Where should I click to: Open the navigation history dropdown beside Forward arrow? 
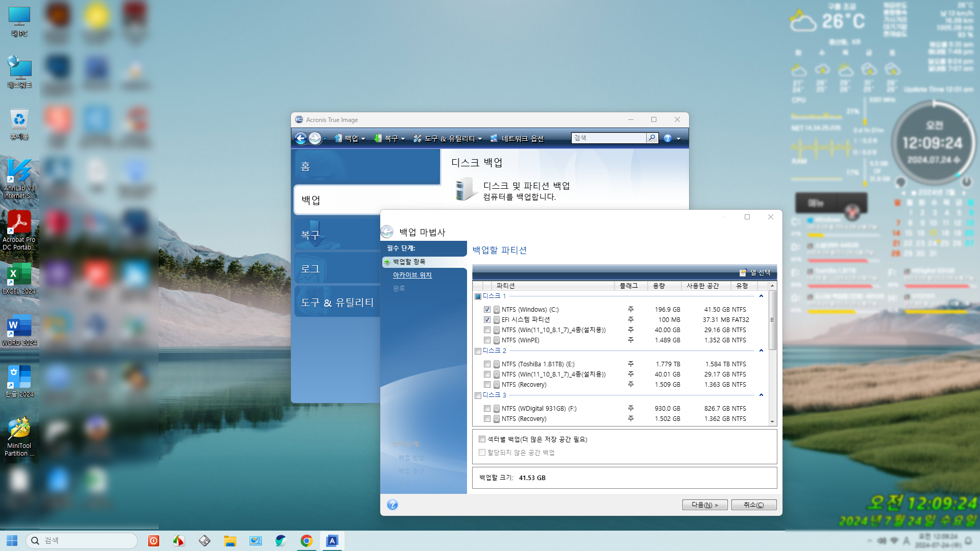325,139
